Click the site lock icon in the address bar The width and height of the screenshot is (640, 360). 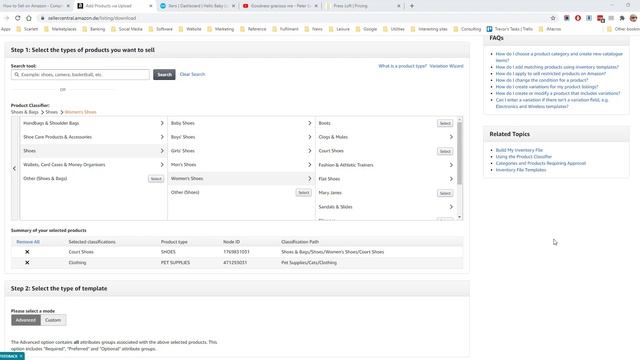[x=42, y=18]
